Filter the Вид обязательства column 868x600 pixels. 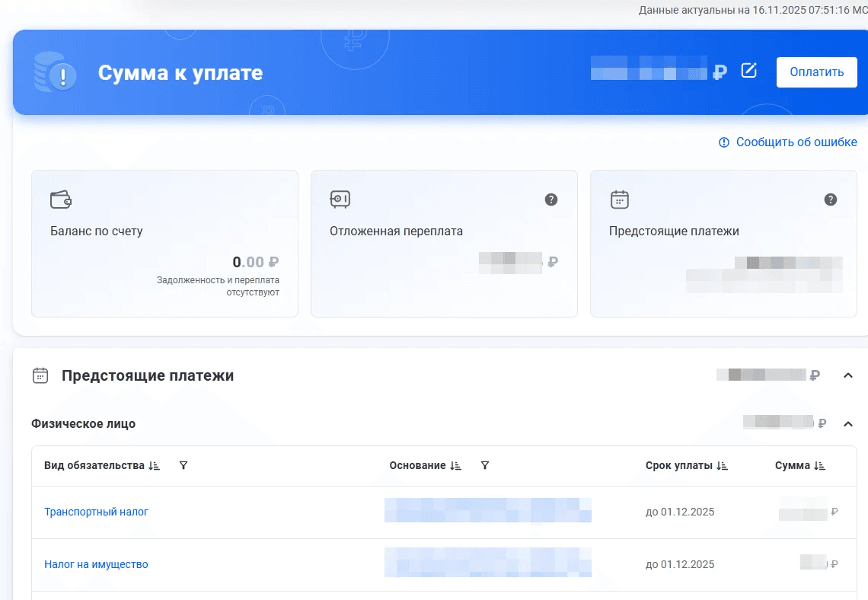click(183, 465)
